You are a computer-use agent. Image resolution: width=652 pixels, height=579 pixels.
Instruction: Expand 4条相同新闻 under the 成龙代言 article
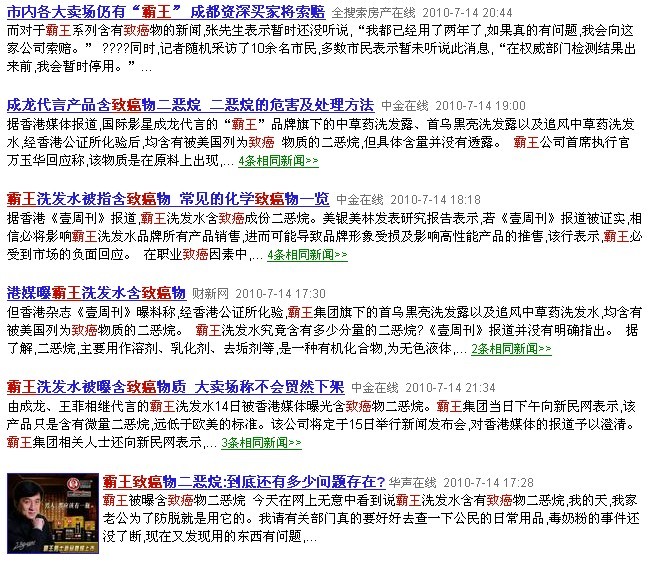click(278, 160)
